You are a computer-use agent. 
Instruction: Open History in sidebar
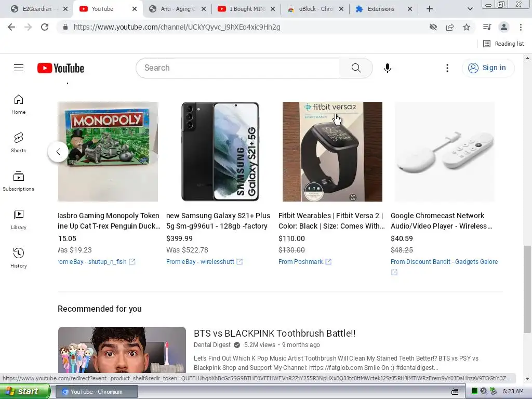18,258
